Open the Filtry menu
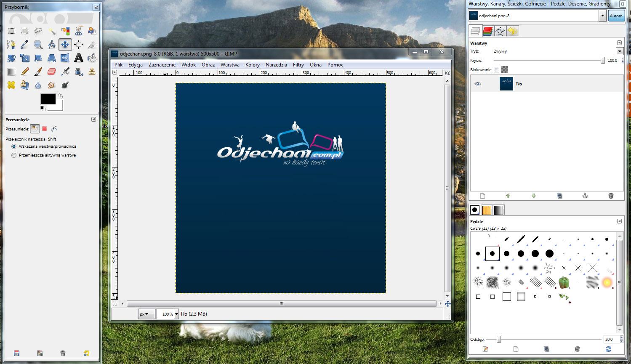 (298, 65)
